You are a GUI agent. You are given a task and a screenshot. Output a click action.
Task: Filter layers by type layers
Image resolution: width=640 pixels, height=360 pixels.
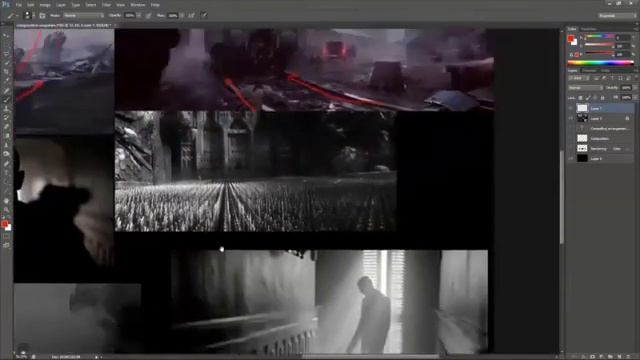click(x=612, y=78)
